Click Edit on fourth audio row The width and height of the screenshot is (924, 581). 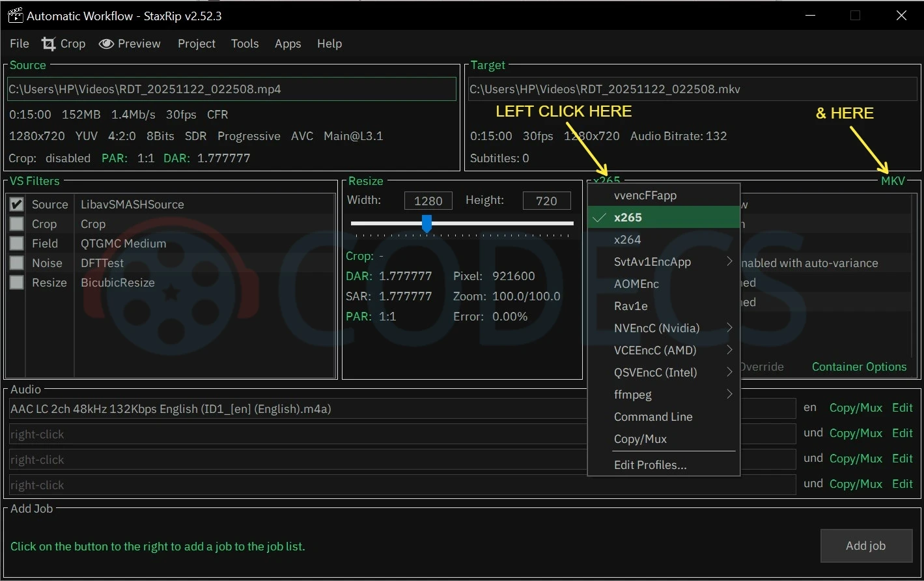coord(903,484)
